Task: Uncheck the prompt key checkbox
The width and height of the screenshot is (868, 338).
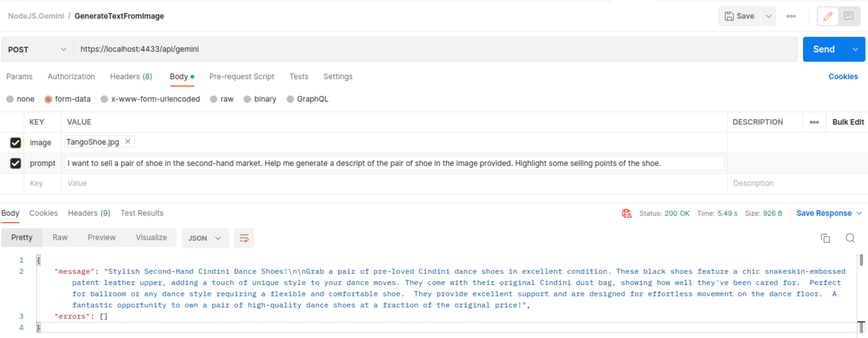Action: click(x=16, y=163)
